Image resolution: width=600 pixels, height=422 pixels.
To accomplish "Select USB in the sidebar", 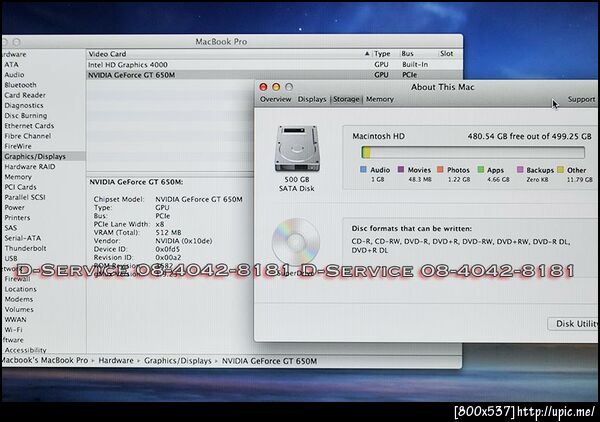I will point(11,258).
